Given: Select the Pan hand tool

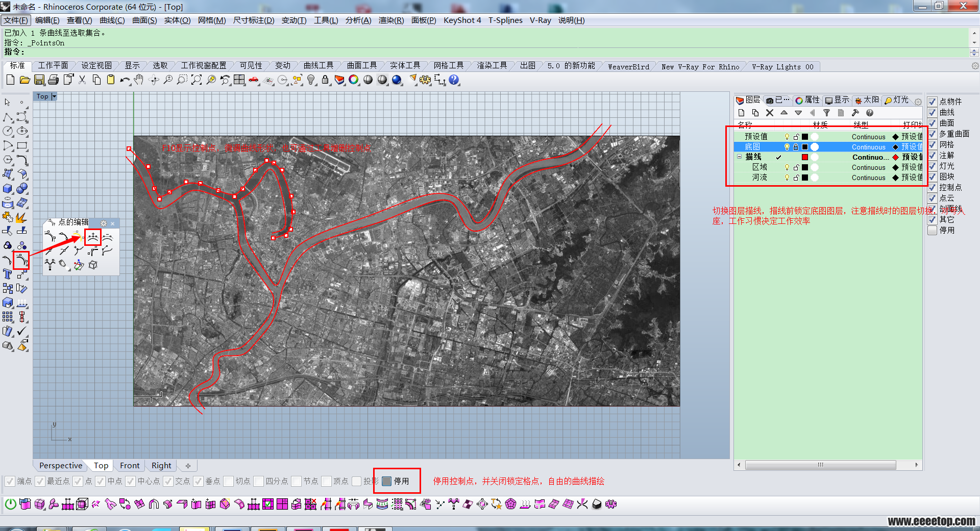Looking at the screenshot, I should pos(139,80).
